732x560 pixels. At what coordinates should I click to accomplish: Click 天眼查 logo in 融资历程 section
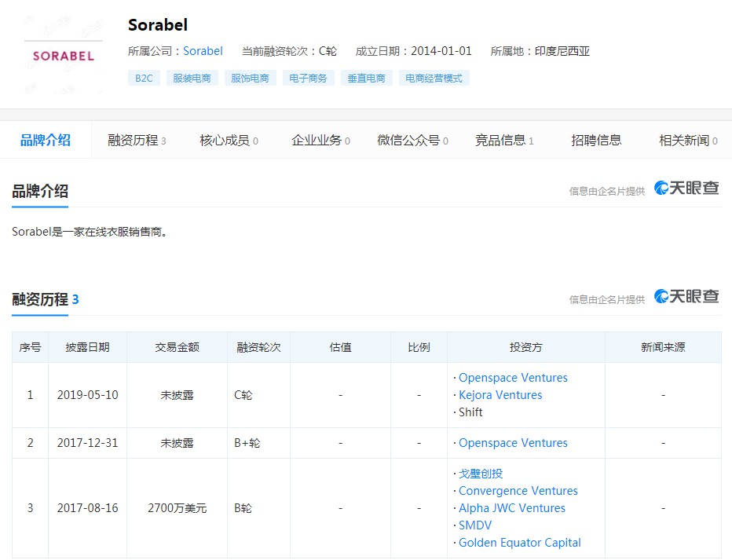click(686, 296)
